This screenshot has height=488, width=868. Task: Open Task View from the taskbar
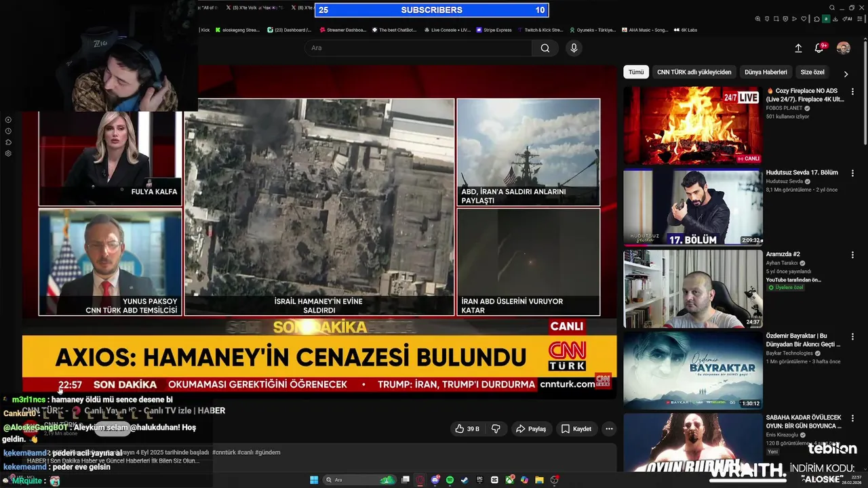405,480
